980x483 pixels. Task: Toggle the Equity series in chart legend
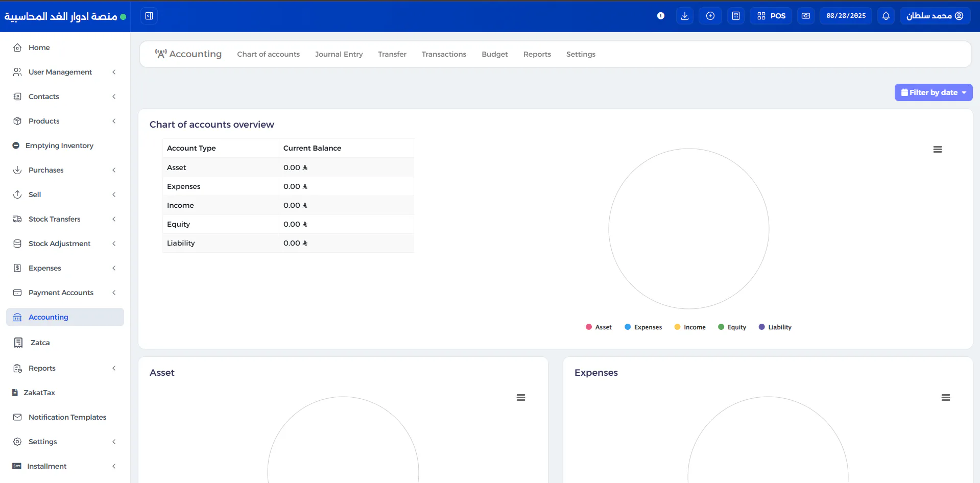pos(732,327)
